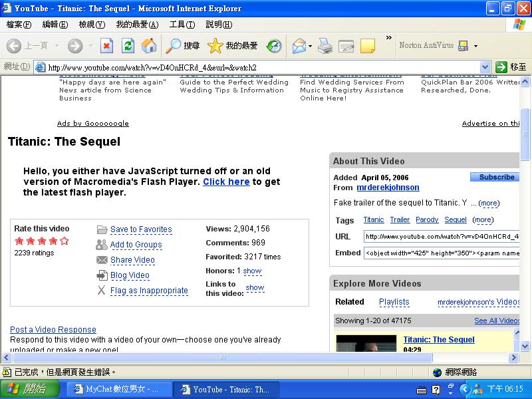Screen dimensions: 532x399
Task: Open the 檔案(F) menu
Action: (x=19, y=25)
